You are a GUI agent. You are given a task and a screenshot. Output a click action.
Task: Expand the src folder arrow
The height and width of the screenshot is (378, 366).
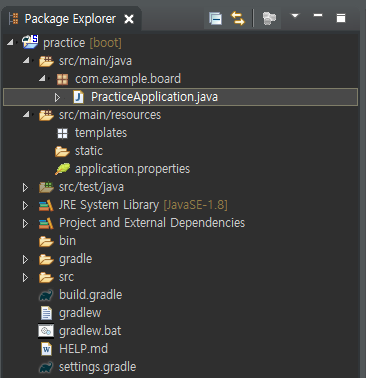tap(25, 277)
